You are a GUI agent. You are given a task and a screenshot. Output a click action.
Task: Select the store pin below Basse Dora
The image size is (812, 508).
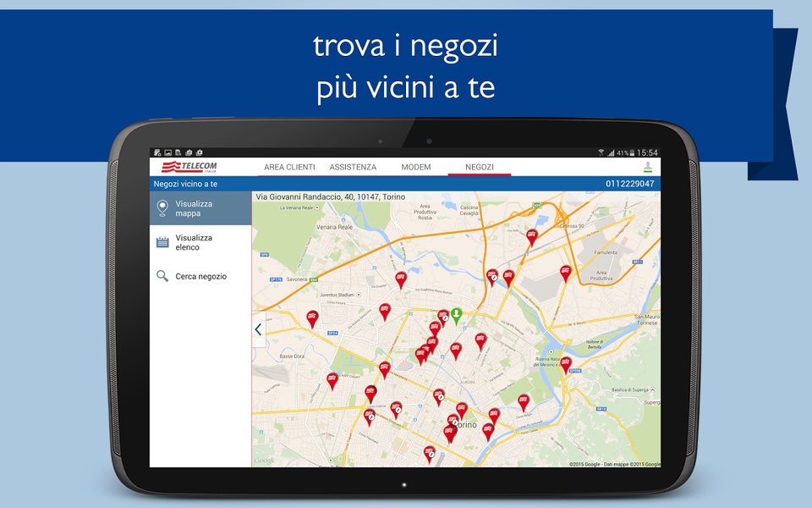[332, 381]
